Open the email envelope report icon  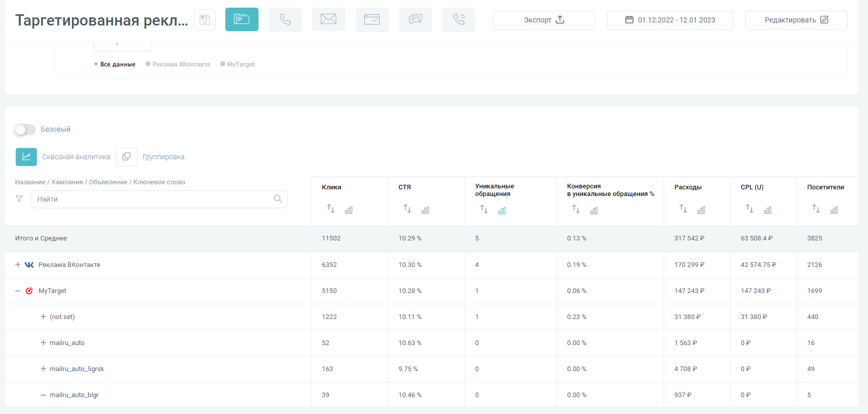(329, 20)
